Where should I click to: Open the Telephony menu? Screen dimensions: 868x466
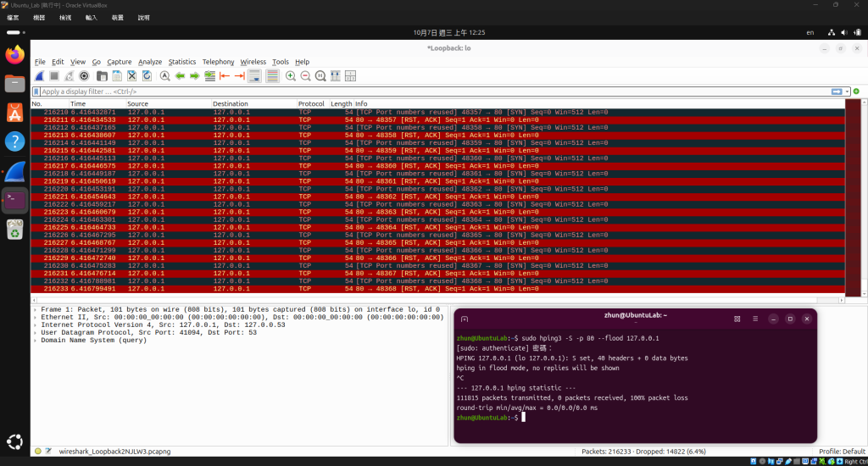[218, 62]
